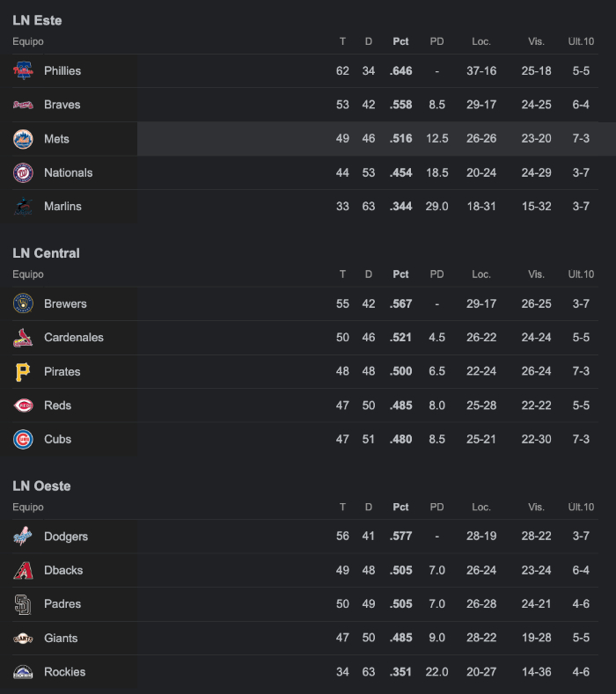Select the Mets logo icon
This screenshot has height=694, width=616.
[23, 139]
